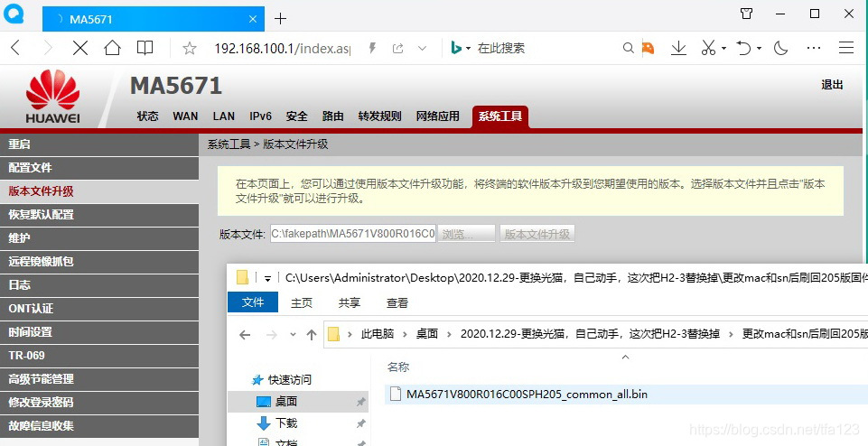Close the MA5671 browser tab

coord(253,19)
